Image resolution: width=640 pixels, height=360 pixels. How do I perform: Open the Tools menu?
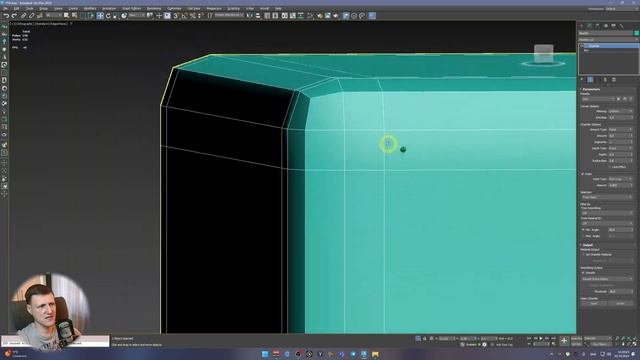30,8
